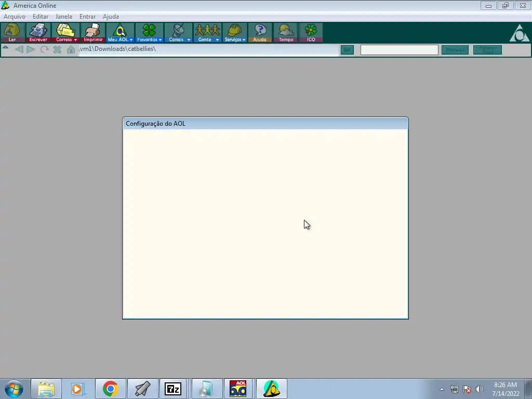This screenshot has width=532, height=399.
Task: Click the Ver button beside address bar
Action: click(347, 50)
